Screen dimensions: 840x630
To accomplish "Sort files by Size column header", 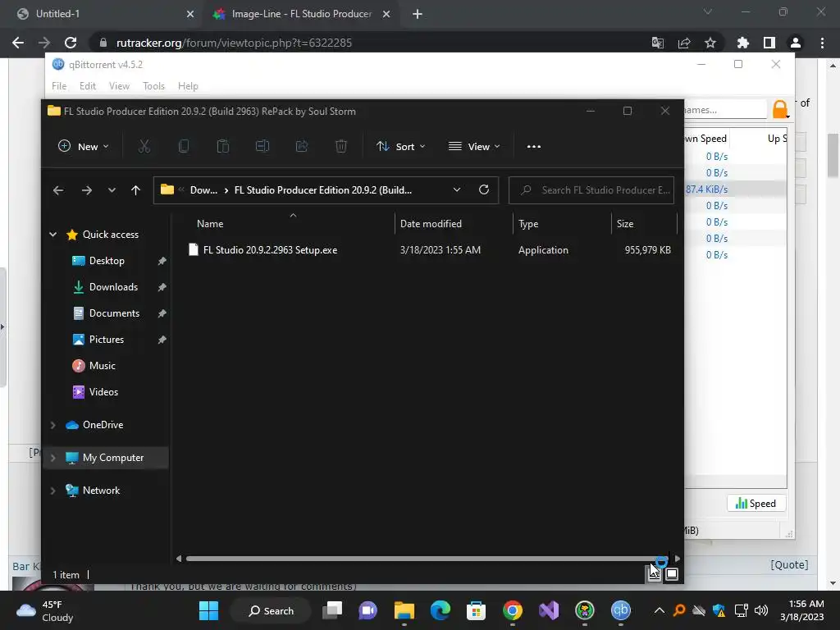I will (624, 224).
